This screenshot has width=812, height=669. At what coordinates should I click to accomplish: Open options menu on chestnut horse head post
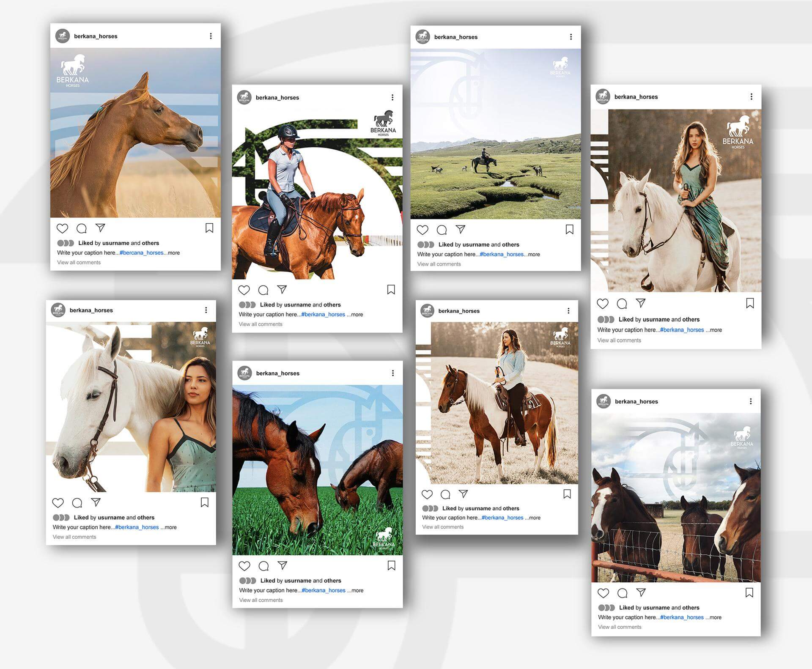(x=211, y=36)
